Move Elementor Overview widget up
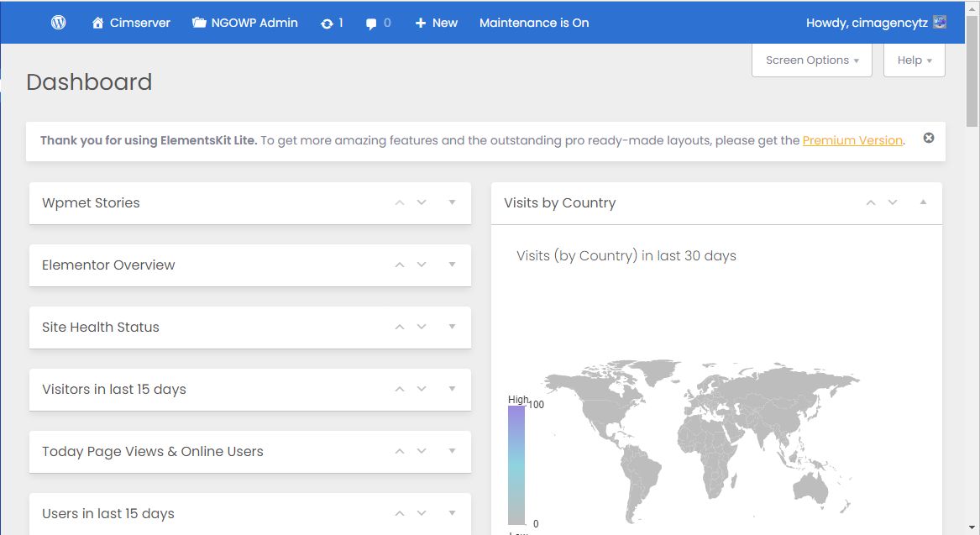This screenshot has width=980, height=535. [x=400, y=265]
